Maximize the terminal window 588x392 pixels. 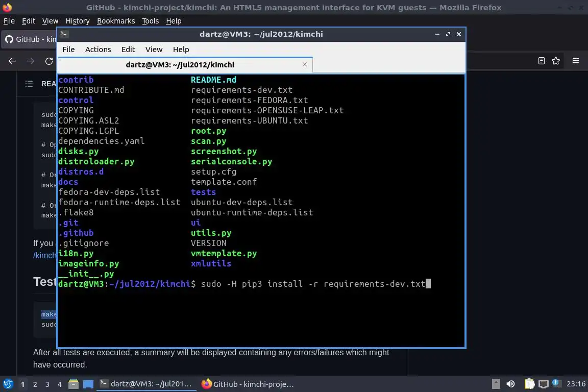tap(448, 34)
